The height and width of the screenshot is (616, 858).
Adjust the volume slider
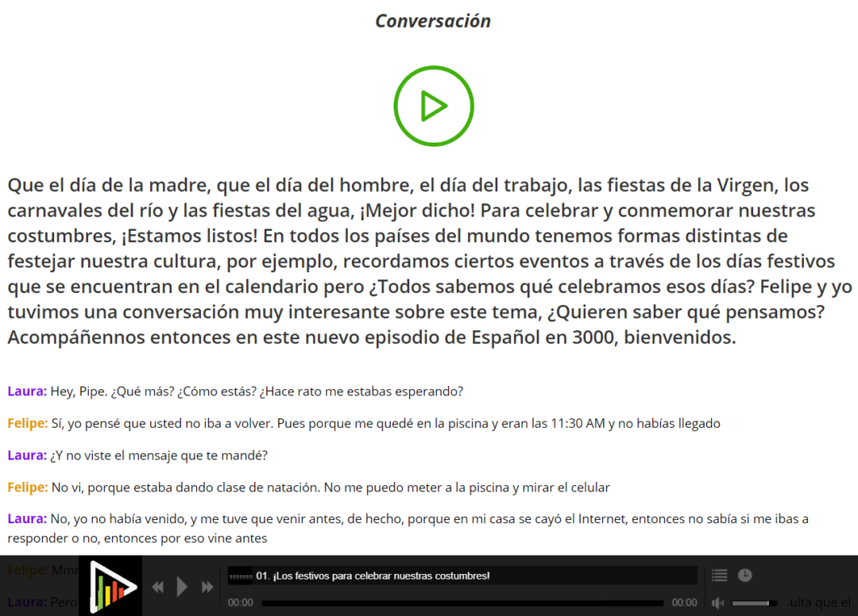tap(754, 603)
